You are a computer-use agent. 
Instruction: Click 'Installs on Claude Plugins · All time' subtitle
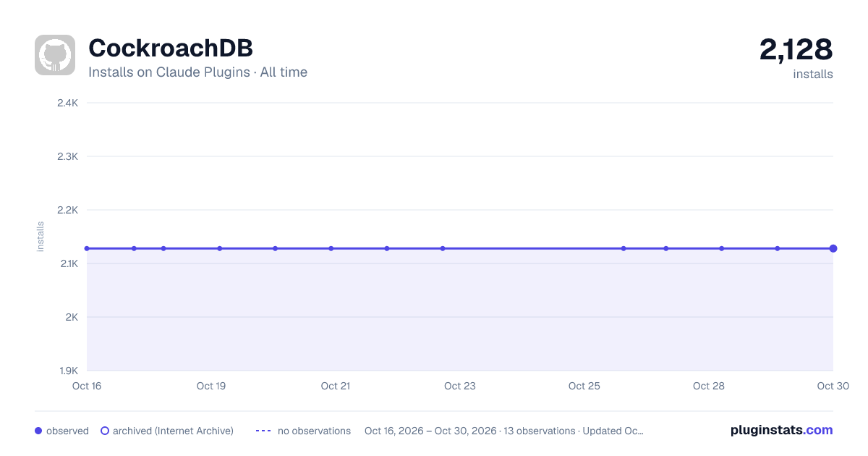point(197,72)
